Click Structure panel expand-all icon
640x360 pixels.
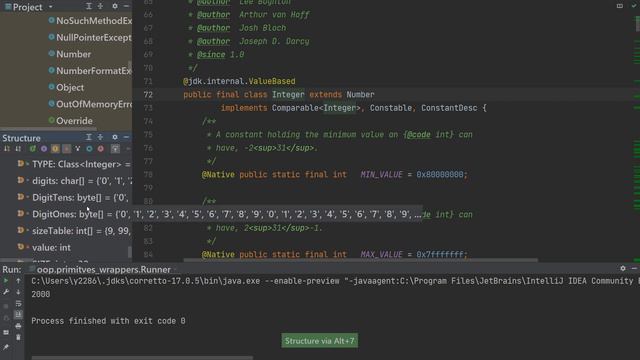[100, 138]
